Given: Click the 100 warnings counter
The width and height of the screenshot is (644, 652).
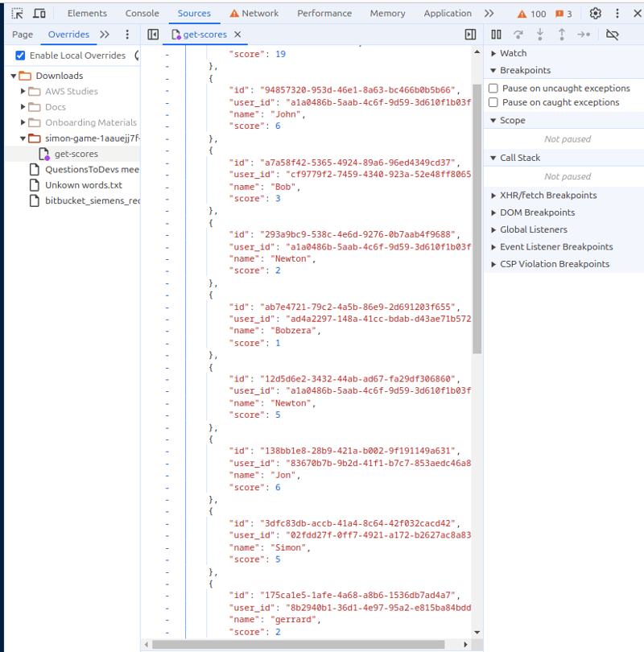Looking at the screenshot, I should 531,14.
